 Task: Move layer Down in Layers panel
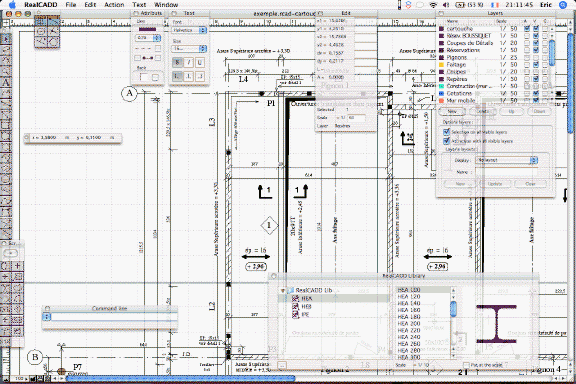point(539,111)
